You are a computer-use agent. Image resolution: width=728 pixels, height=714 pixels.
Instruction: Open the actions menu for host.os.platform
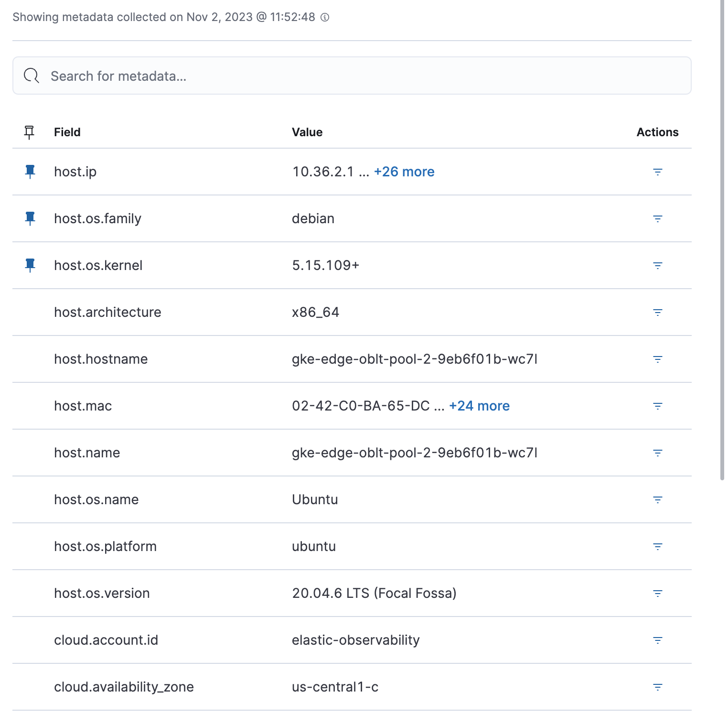658,547
